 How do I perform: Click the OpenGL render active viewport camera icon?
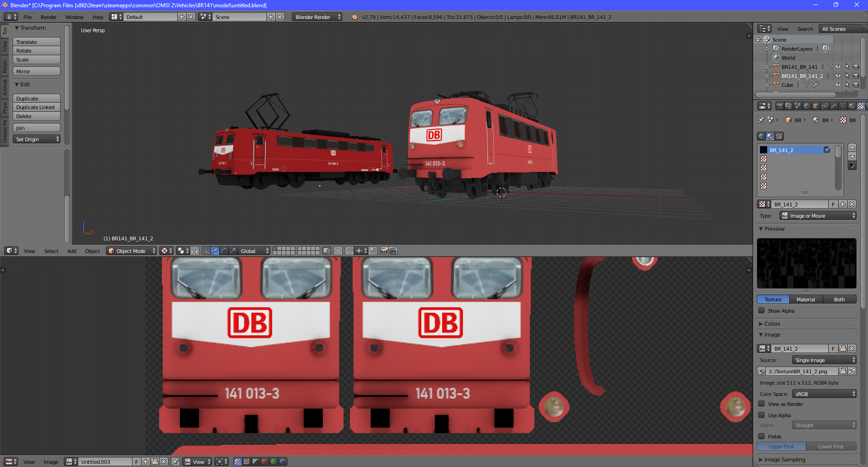(384, 251)
